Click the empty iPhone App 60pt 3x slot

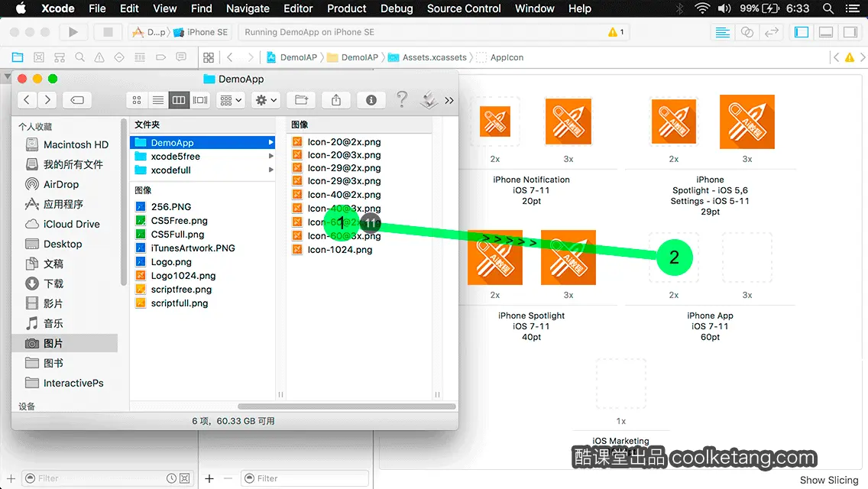click(x=747, y=257)
